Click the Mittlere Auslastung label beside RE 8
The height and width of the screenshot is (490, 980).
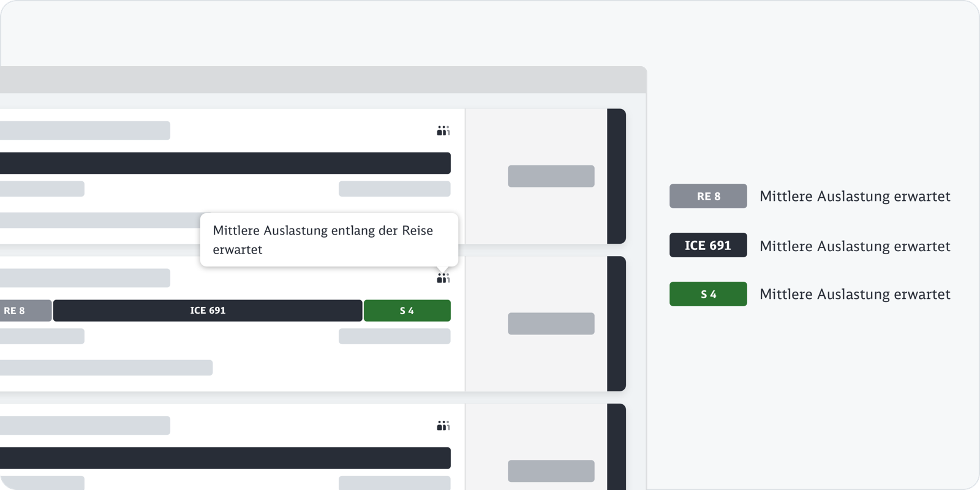click(854, 196)
